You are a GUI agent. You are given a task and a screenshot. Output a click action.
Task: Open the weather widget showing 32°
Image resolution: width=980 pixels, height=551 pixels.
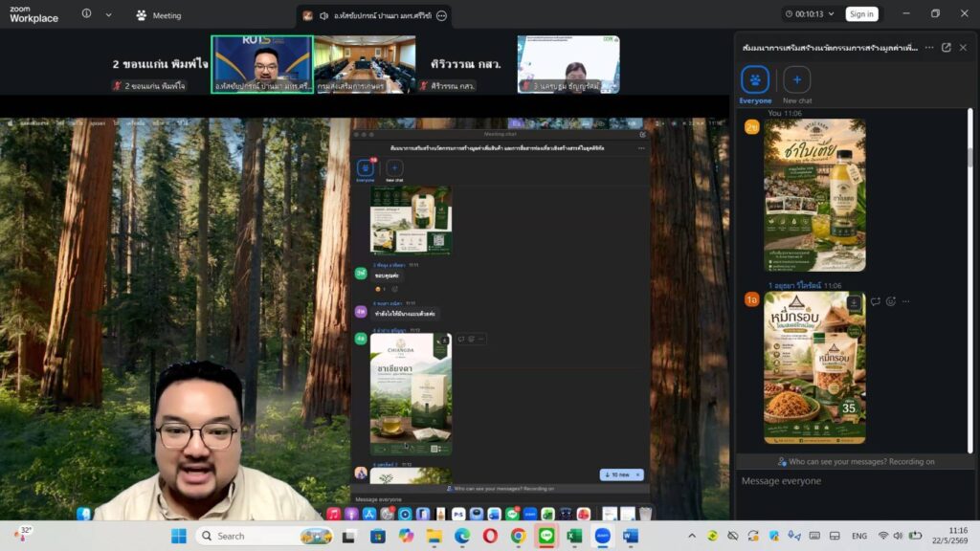(23, 534)
